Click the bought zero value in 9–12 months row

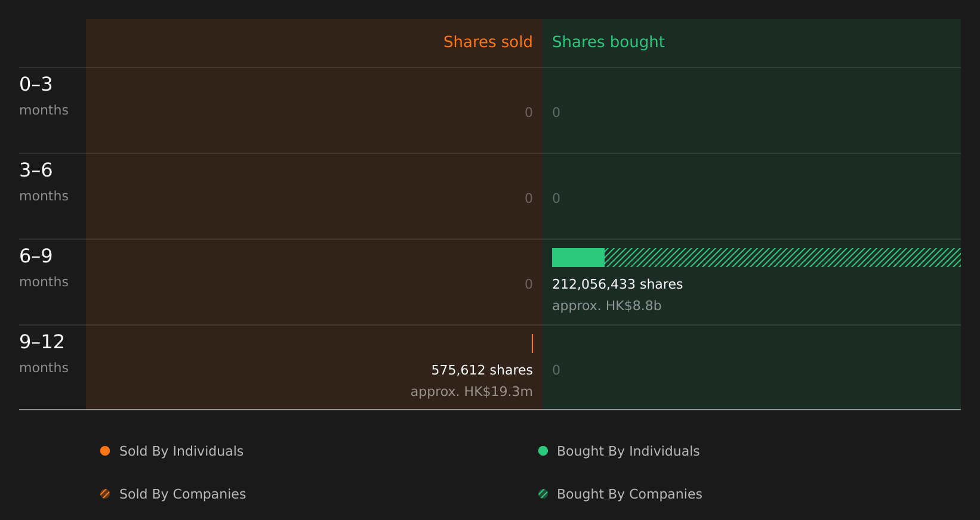tap(556, 370)
